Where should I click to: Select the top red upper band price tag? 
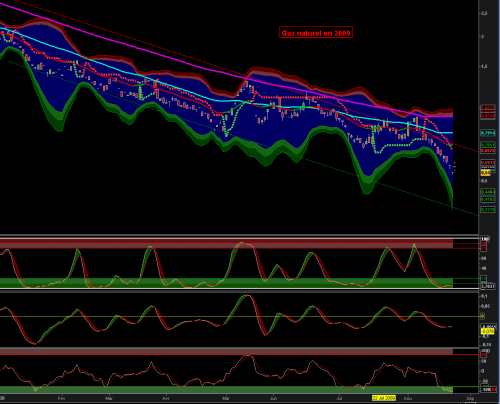pos(488,108)
